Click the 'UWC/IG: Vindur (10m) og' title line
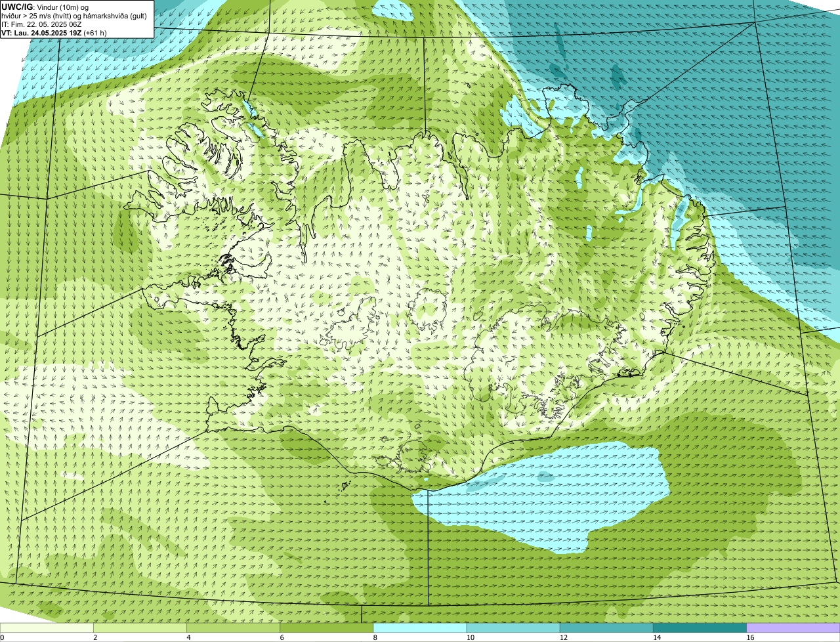The height and width of the screenshot is (642, 840). pos(45,7)
